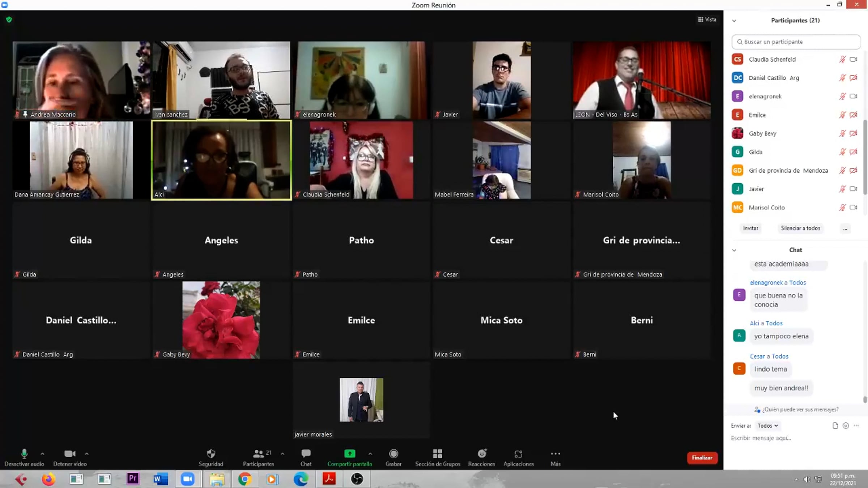Open the Vista layout menu
The height and width of the screenshot is (488, 868).
[707, 20]
